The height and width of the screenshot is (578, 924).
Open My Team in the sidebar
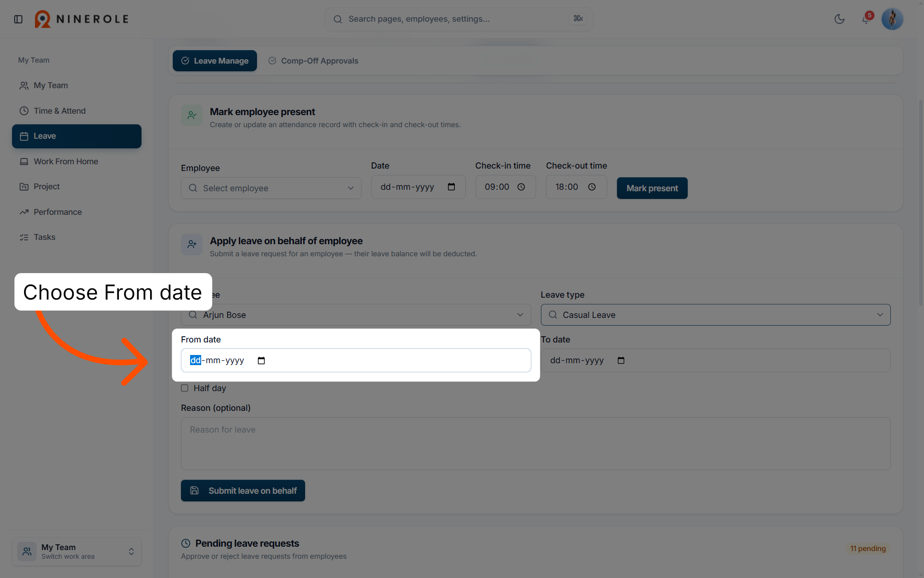click(x=77, y=85)
